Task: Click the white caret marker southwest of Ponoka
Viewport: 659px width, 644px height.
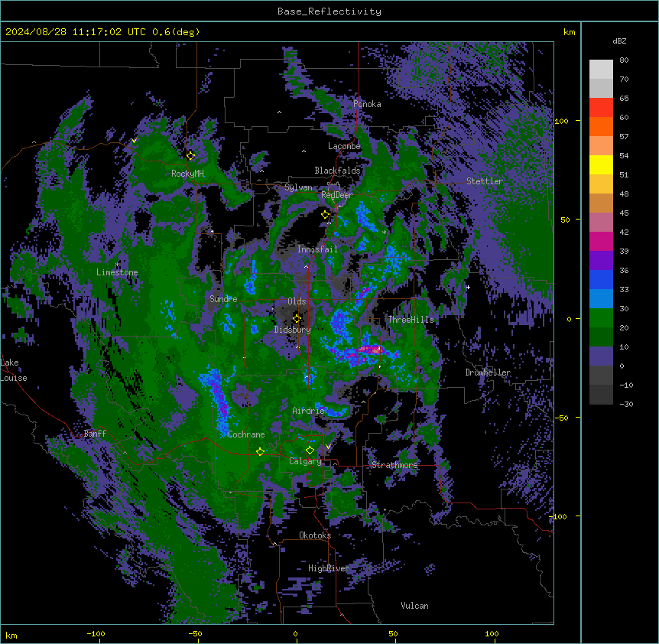Action: tap(280, 112)
